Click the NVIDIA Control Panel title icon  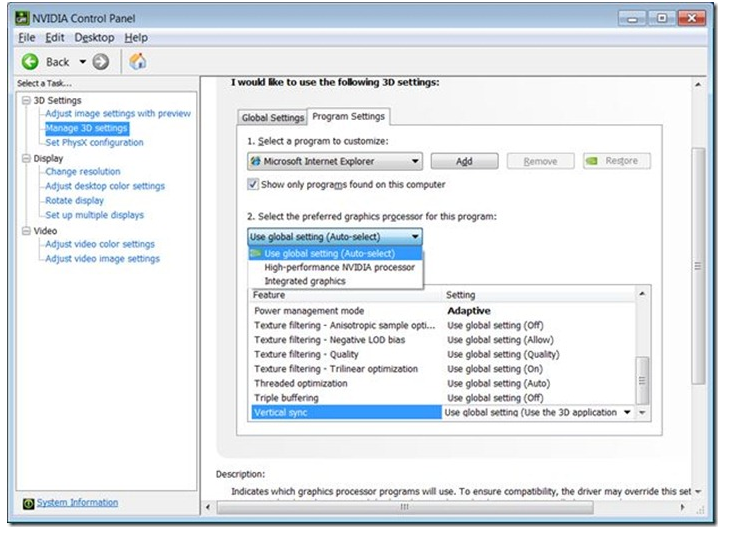[x=22, y=18]
